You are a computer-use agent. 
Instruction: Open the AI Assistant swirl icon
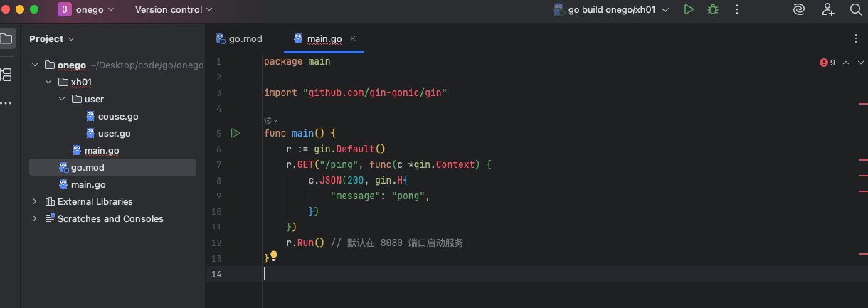click(x=799, y=10)
